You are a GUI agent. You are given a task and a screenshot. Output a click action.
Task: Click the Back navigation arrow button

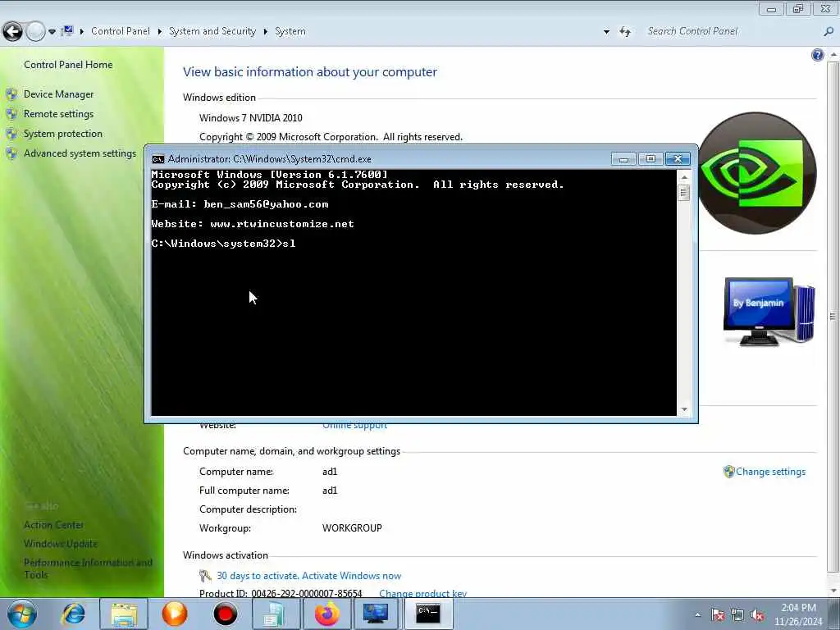tap(13, 32)
